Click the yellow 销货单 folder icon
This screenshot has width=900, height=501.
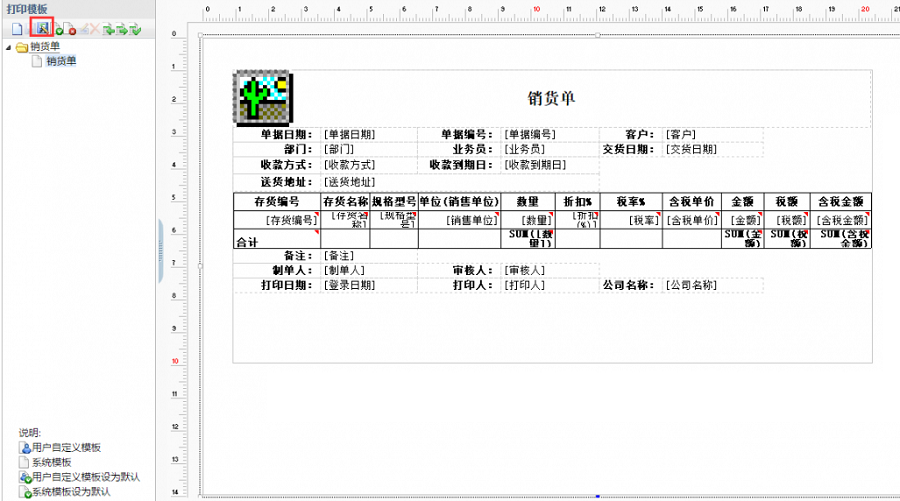(x=22, y=47)
